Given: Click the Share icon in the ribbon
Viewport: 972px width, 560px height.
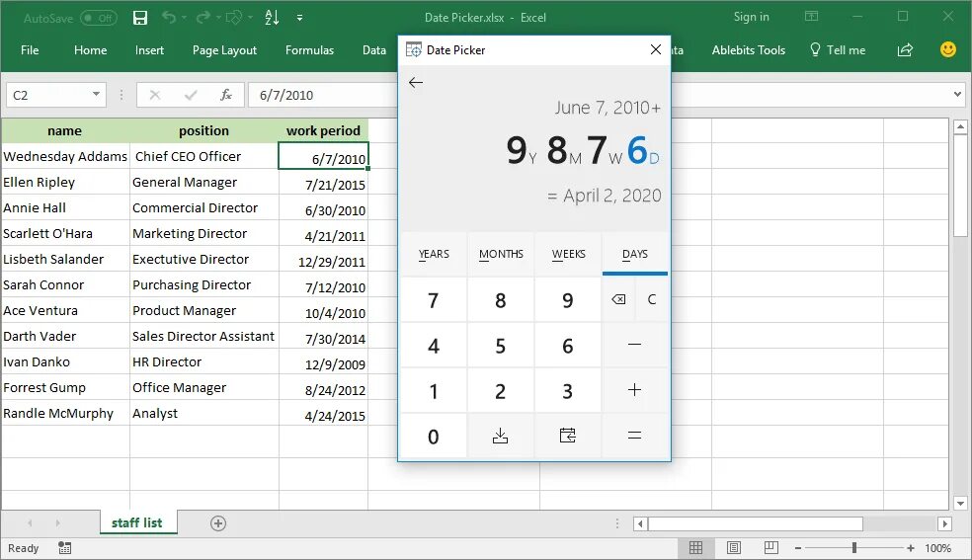Looking at the screenshot, I should (905, 50).
